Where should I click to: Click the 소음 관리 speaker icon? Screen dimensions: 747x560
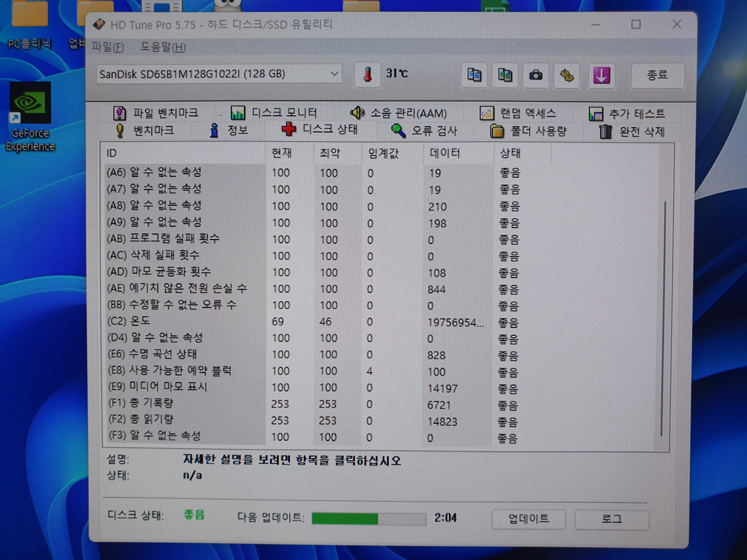(357, 113)
